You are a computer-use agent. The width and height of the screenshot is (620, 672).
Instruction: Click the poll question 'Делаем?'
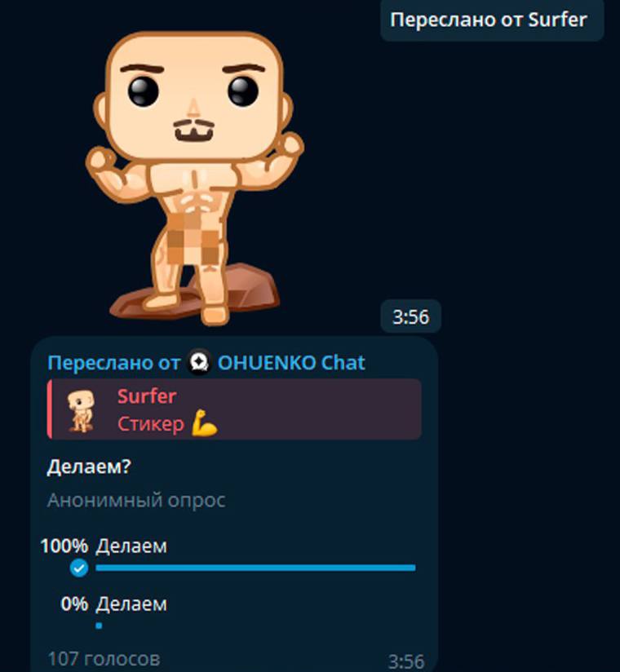coord(89,466)
